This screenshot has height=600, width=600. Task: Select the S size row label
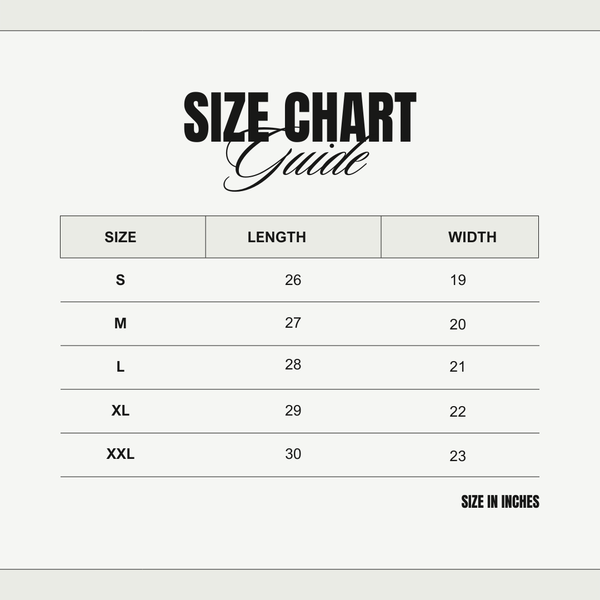point(120,280)
